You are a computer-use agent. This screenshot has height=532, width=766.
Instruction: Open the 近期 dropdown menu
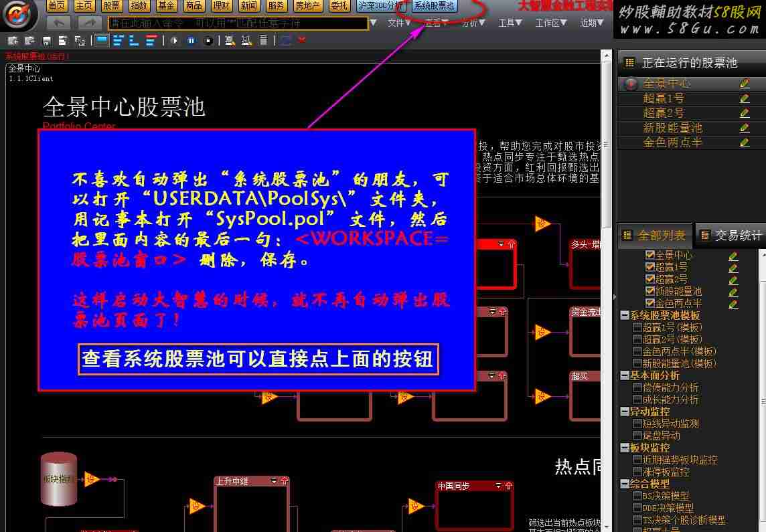592,23
